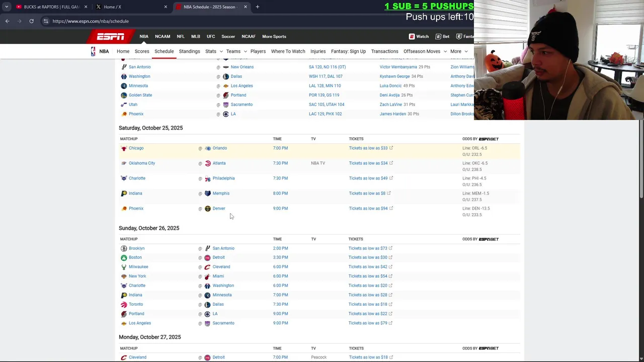Click the Boston Celtics logo

pos(124,257)
